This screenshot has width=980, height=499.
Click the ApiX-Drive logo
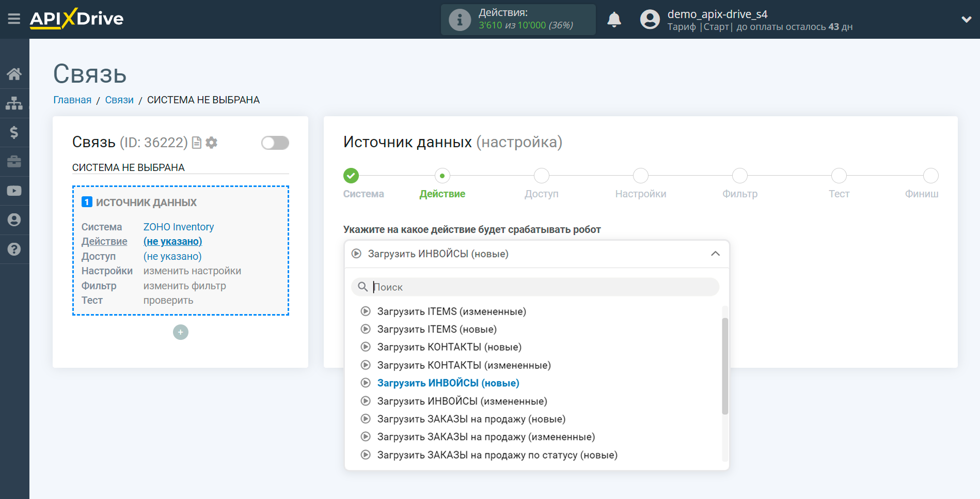(76, 19)
